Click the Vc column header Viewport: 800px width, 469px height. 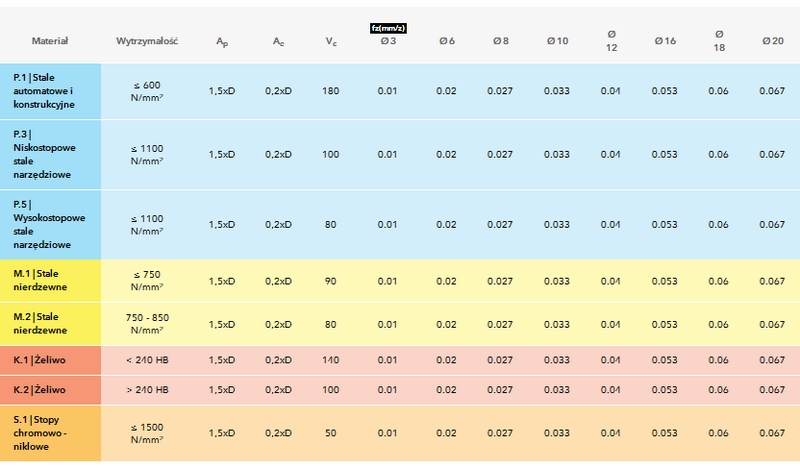[331, 42]
